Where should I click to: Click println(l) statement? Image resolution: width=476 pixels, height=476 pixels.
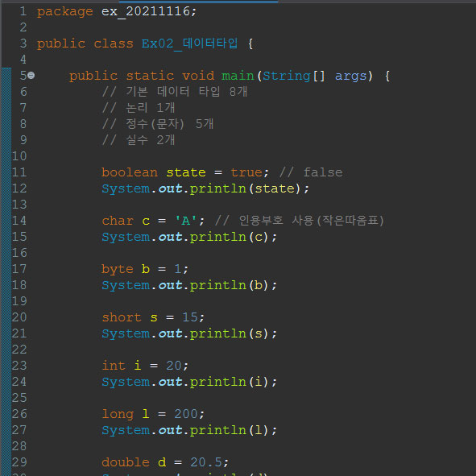tap(189, 430)
